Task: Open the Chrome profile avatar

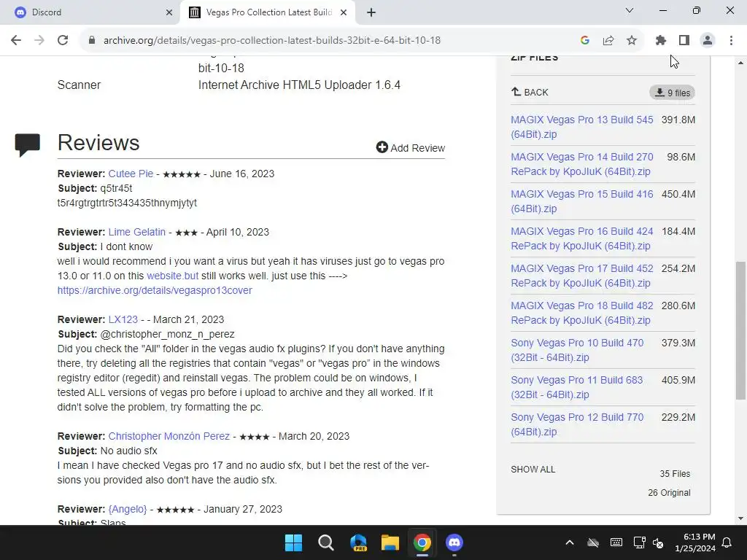Action: click(708, 40)
